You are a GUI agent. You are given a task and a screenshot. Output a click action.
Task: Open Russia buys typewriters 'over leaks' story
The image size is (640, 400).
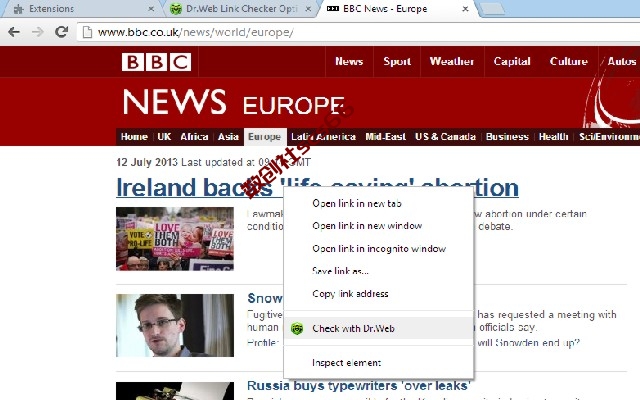click(x=359, y=385)
